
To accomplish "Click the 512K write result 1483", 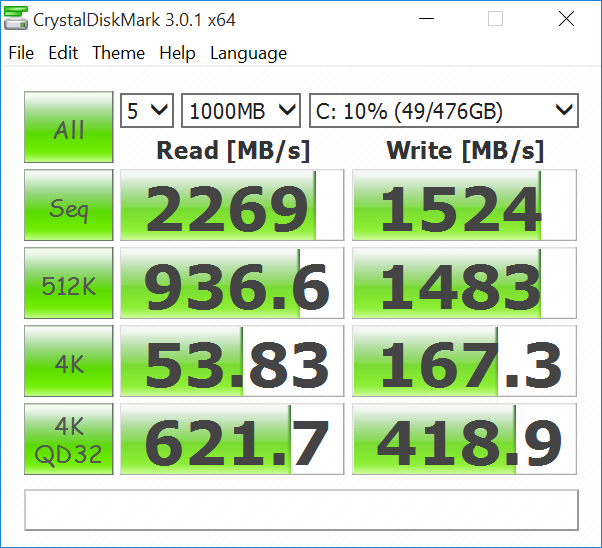I will [x=464, y=283].
